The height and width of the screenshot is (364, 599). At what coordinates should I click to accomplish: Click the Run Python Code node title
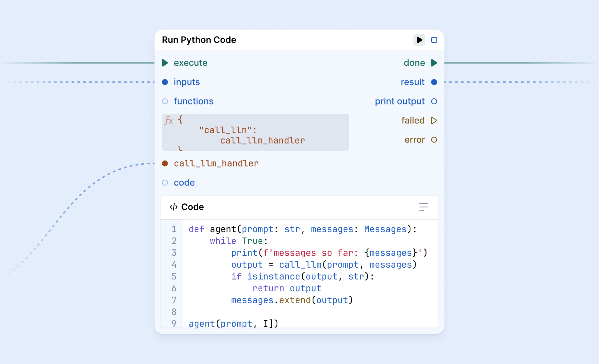(x=199, y=40)
